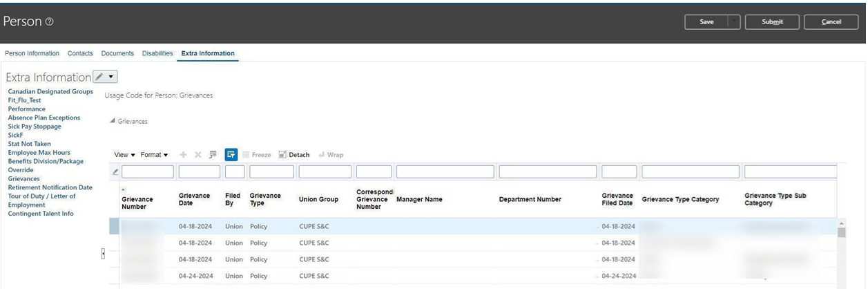The image size is (868, 289).
Task: Click the Department Number column header
Action: point(530,199)
